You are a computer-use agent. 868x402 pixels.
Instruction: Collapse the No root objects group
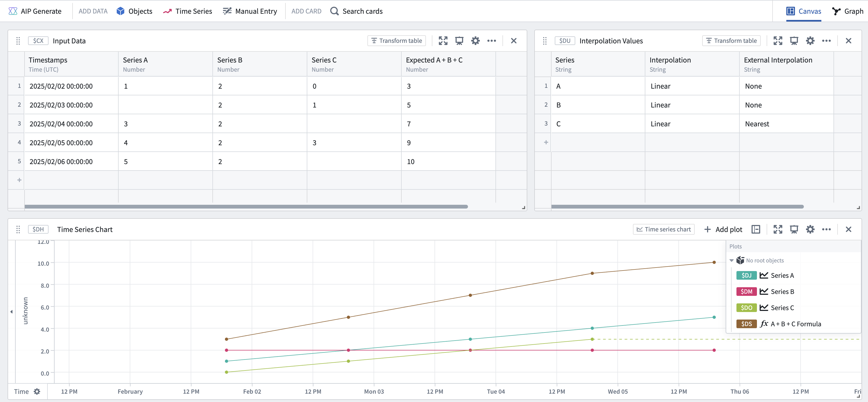click(x=732, y=260)
